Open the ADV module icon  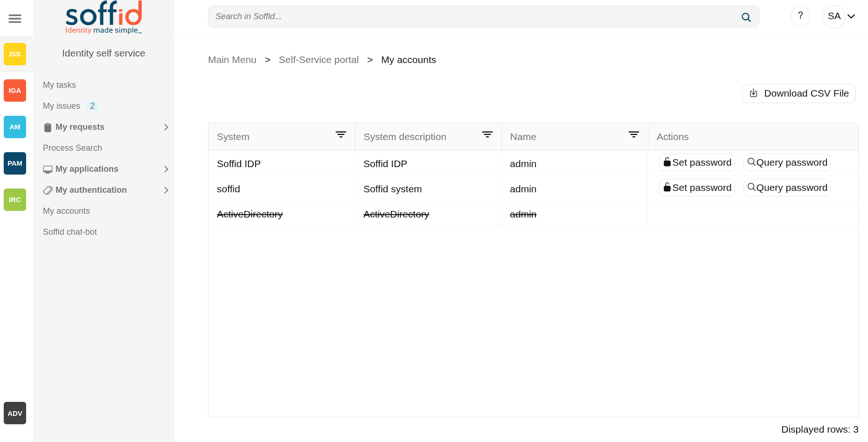tap(15, 413)
